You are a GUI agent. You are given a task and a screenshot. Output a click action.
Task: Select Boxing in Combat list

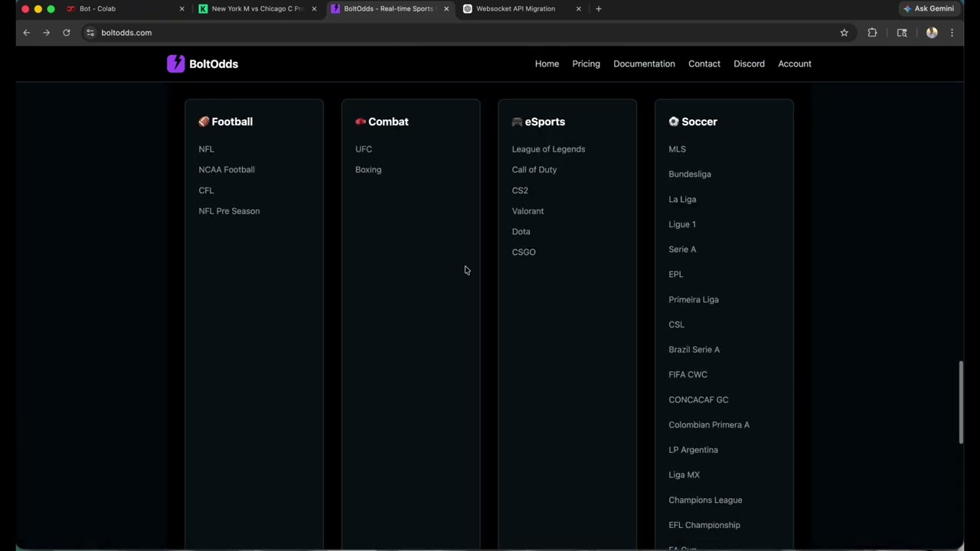pyautogui.click(x=368, y=170)
